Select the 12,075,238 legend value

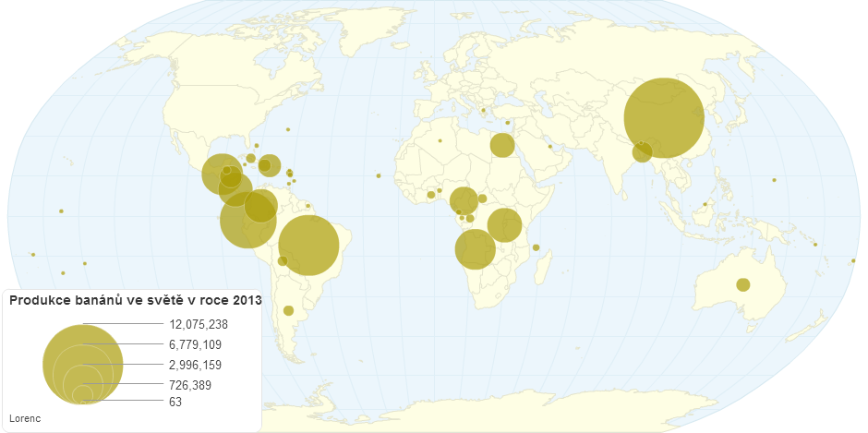tap(199, 324)
